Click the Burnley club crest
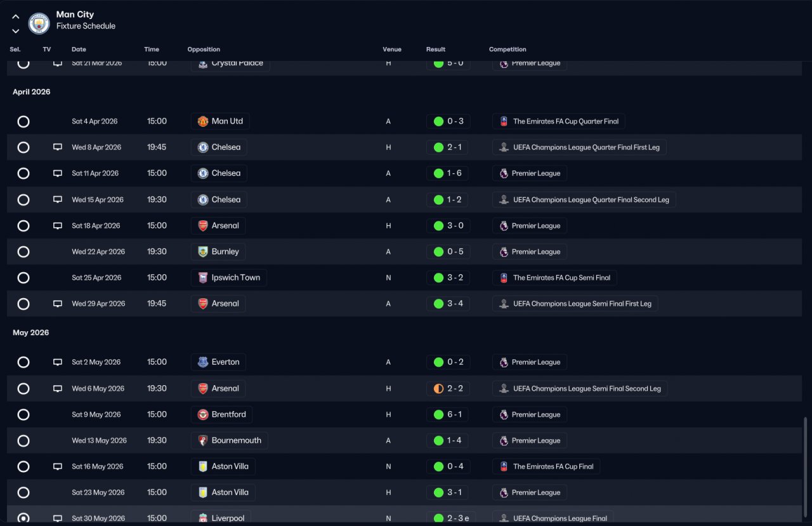This screenshot has width=812, height=526. (x=203, y=252)
